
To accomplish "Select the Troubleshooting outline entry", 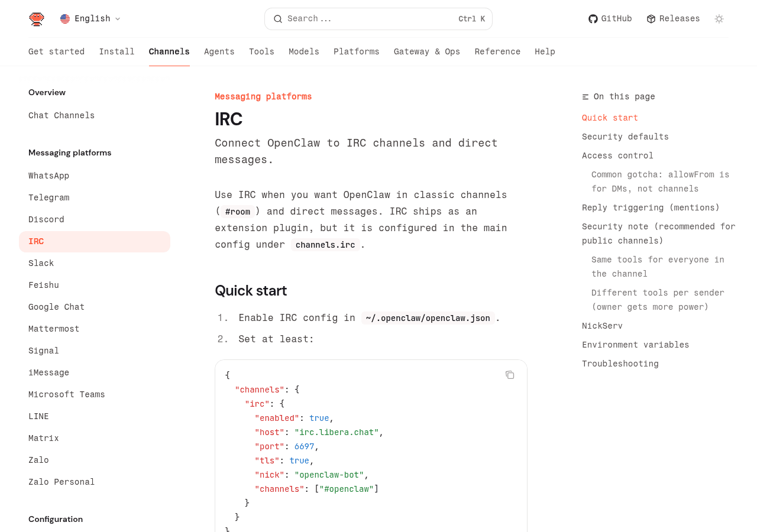I will point(620,362).
